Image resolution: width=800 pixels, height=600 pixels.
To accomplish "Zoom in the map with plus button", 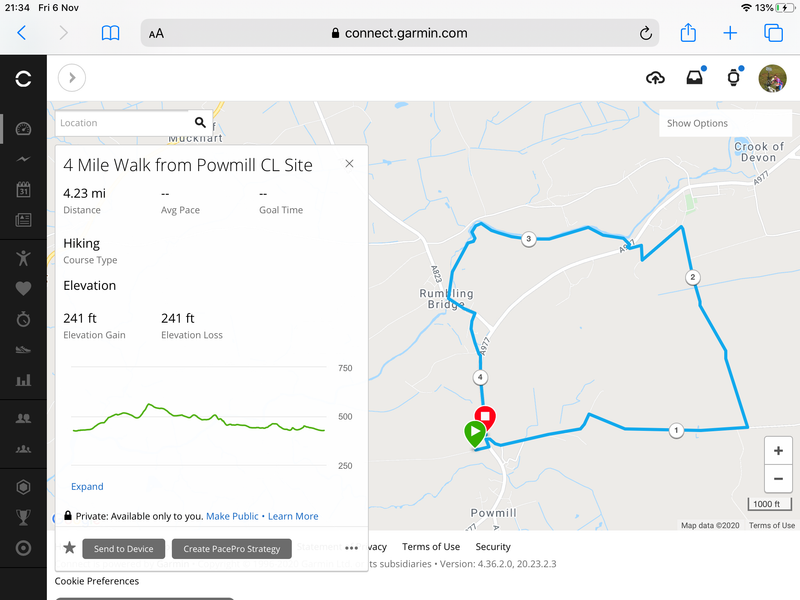I will click(x=777, y=451).
